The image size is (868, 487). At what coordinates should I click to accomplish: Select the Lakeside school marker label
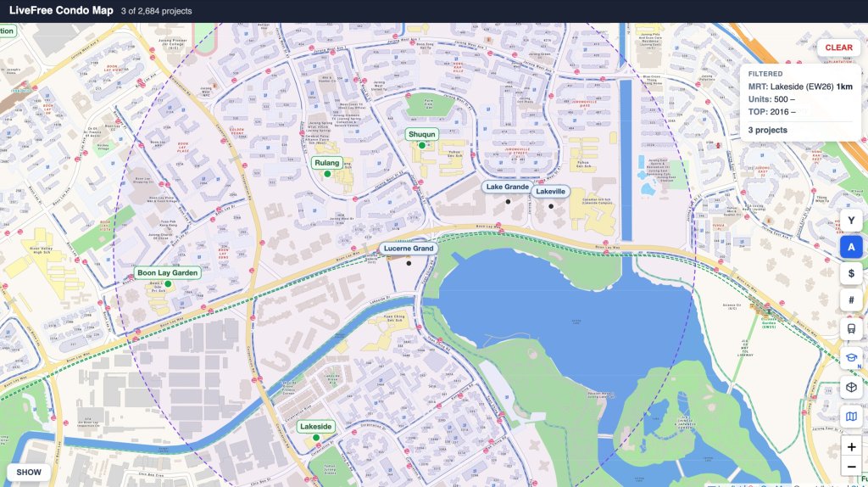[x=315, y=427]
